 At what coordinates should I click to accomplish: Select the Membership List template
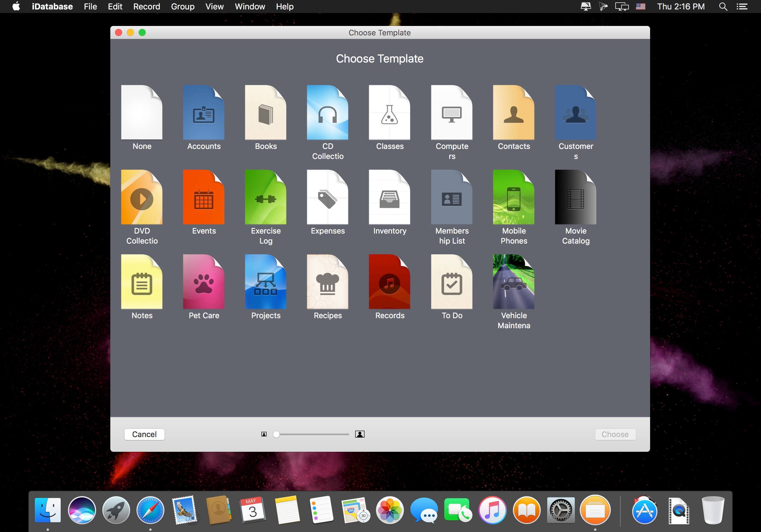(451, 197)
